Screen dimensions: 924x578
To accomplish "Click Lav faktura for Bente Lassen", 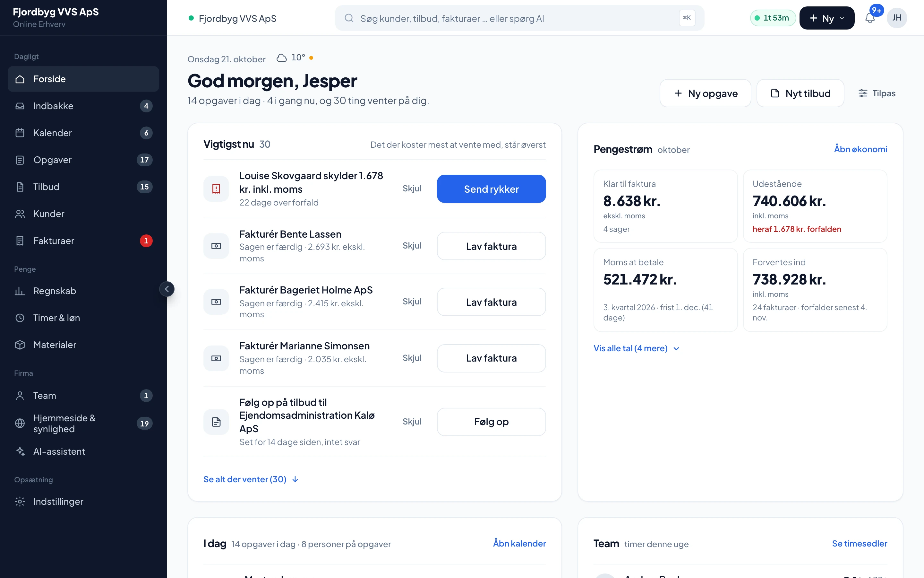I will (x=491, y=246).
